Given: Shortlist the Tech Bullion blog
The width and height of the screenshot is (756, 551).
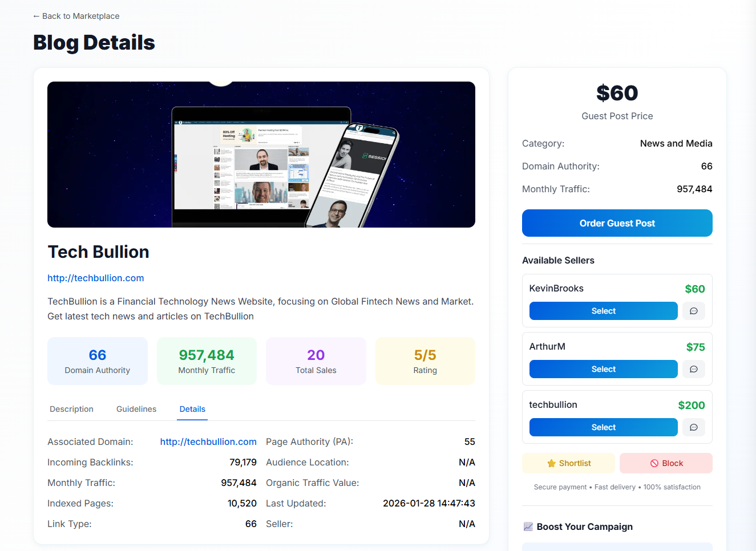Looking at the screenshot, I should 568,463.
